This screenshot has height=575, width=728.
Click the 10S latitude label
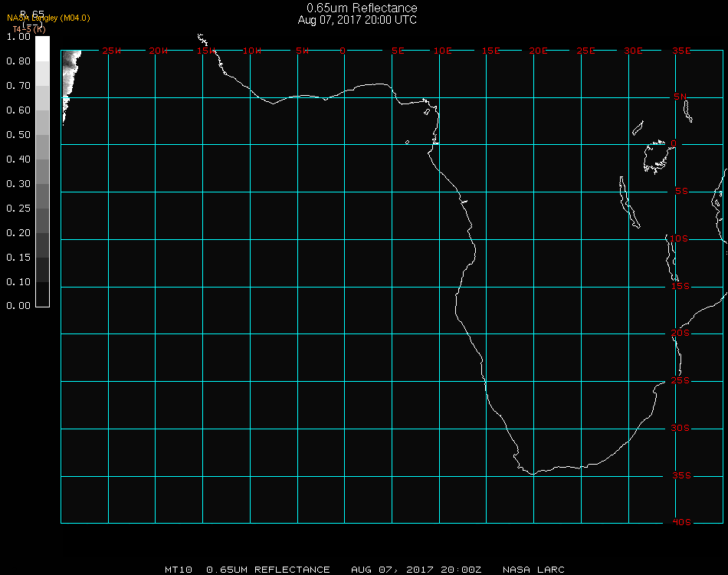tap(679, 238)
